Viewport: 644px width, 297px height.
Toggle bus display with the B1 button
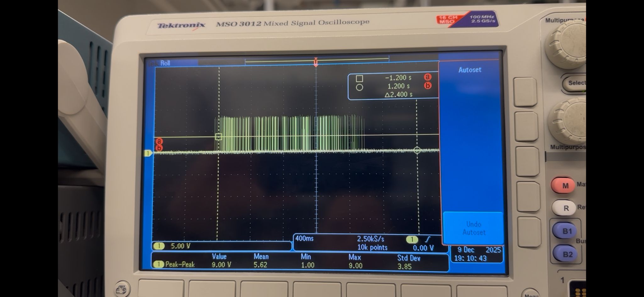tap(565, 231)
